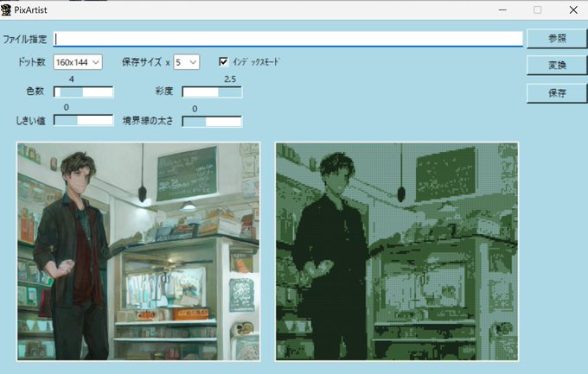Click the ファイル指定 file path input field
This screenshot has width=588, height=374.
(288, 39)
